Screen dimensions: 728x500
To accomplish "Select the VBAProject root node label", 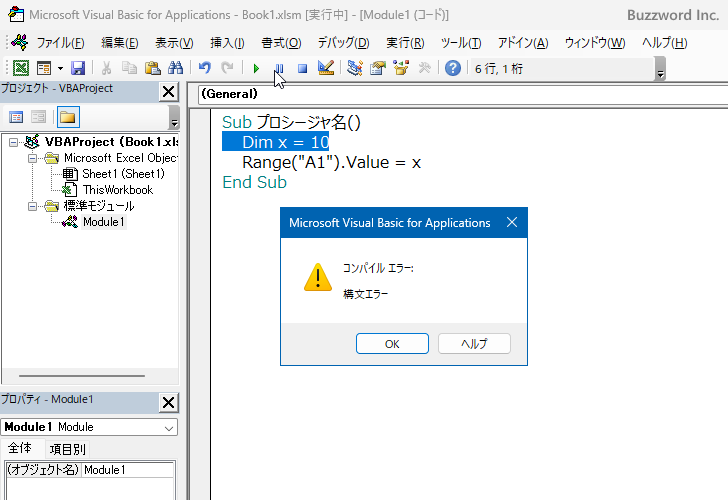I will pos(111,142).
